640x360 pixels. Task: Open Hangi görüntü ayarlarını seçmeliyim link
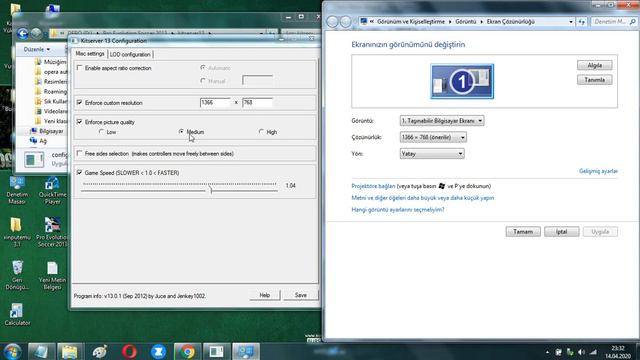coord(398,210)
